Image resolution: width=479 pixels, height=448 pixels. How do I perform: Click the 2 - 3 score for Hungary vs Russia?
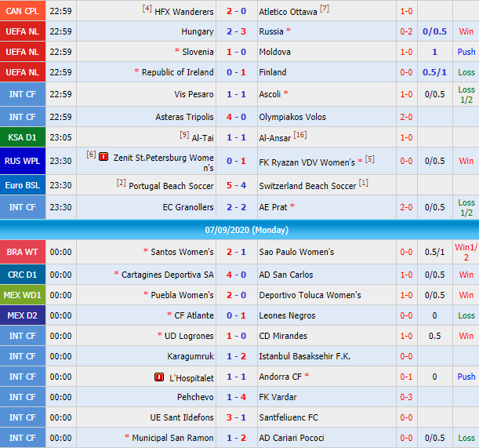point(236,31)
